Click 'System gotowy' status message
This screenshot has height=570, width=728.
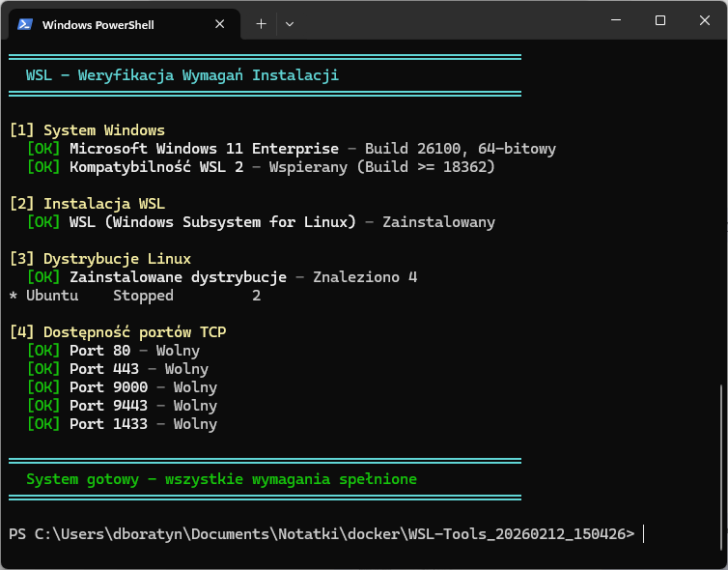[221, 479]
